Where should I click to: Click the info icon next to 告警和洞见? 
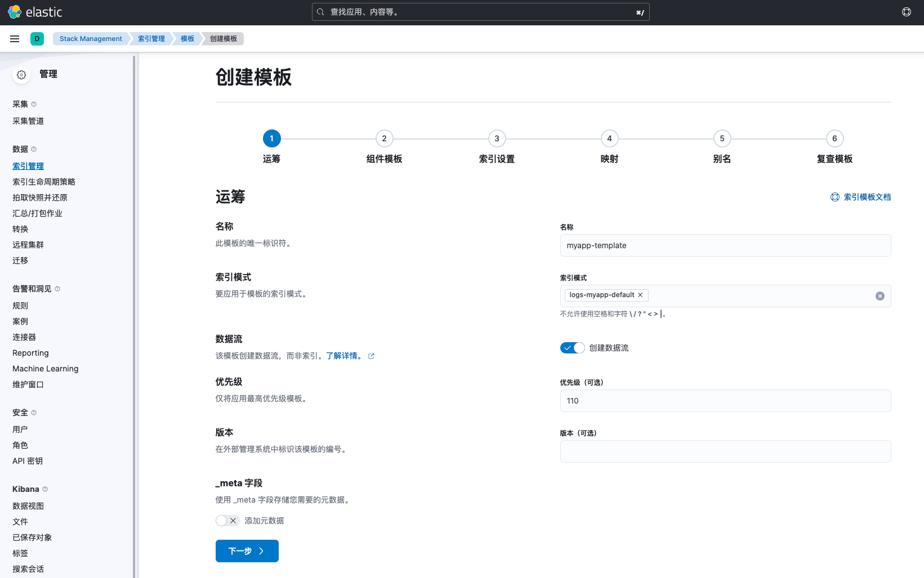(x=57, y=289)
